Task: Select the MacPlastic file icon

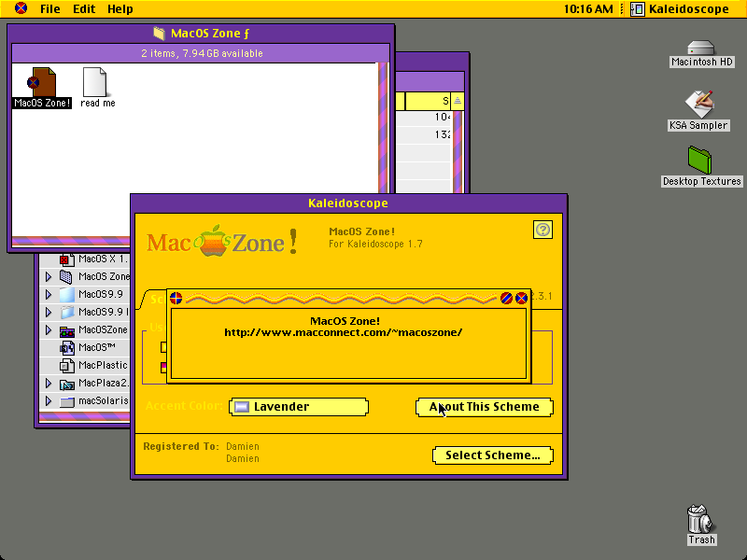Action: [x=66, y=365]
